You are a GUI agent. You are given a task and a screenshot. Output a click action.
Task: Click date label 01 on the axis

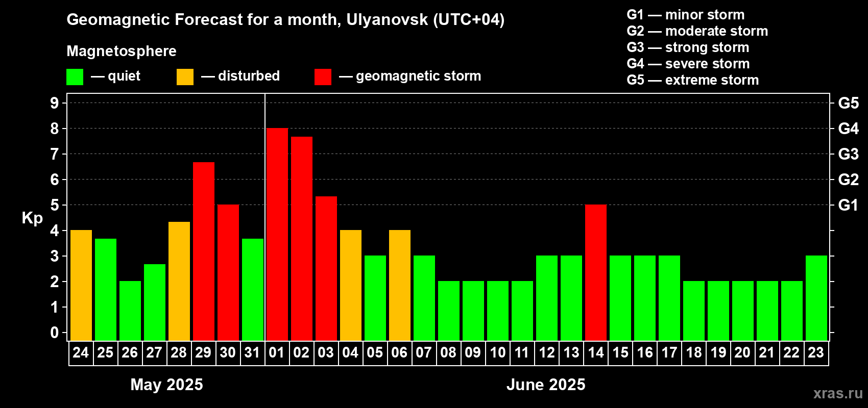click(x=277, y=352)
